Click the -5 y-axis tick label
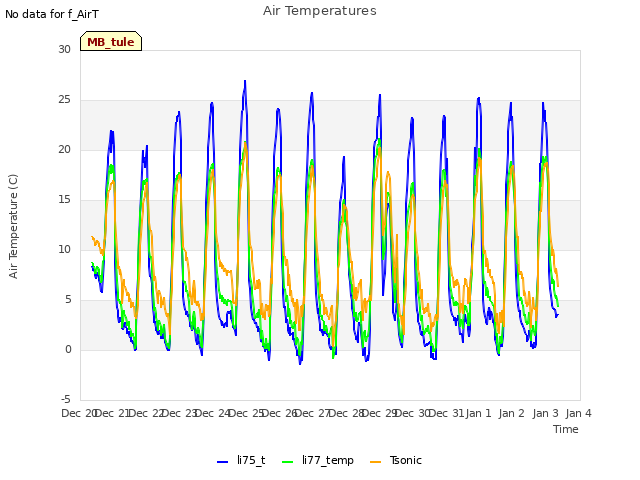640x480 pixels. click(x=64, y=399)
